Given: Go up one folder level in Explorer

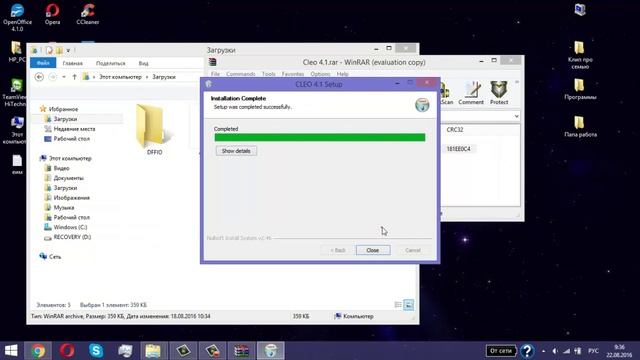Looking at the screenshot, I should point(74,77).
